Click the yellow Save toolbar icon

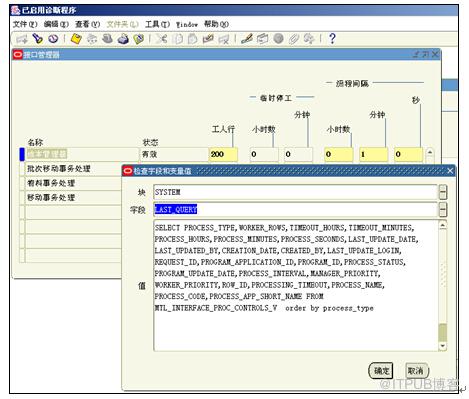pos(76,39)
